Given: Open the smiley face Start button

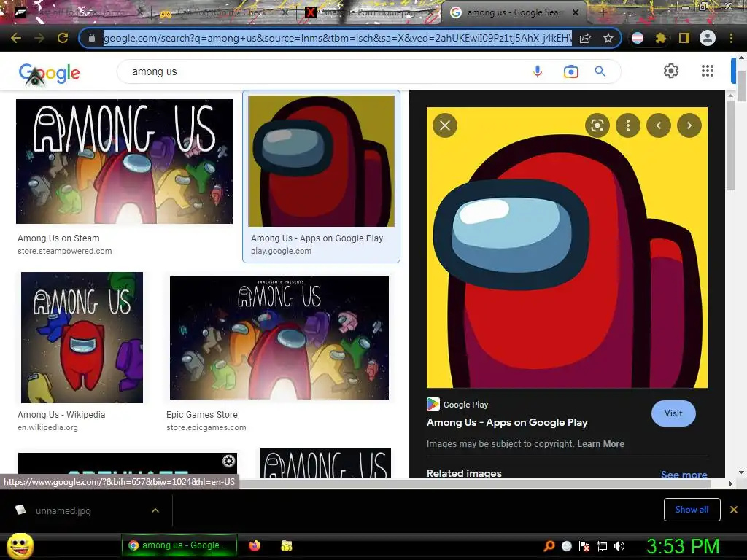Looking at the screenshot, I should pos(20,546).
